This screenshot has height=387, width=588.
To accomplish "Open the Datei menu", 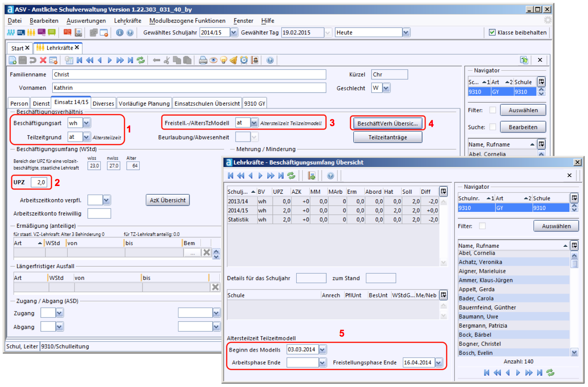I will click(15, 21).
